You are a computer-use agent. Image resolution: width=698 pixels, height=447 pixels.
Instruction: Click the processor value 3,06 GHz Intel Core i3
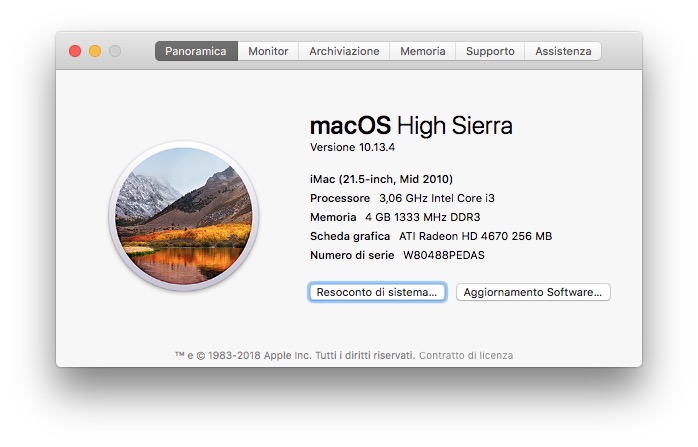[437, 198]
